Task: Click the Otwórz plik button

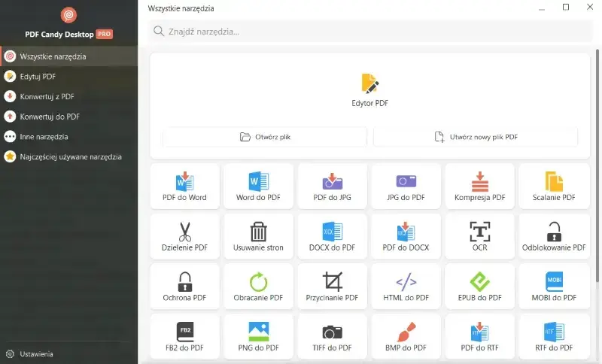Action: pyautogui.click(x=265, y=137)
